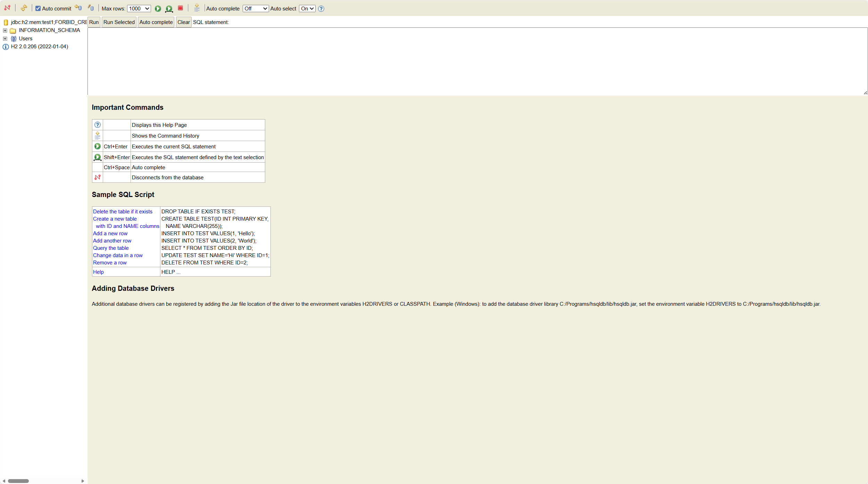Toggle the Auto commit checkbox
This screenshot has height=484, width=868.
[x=38, y=9]
